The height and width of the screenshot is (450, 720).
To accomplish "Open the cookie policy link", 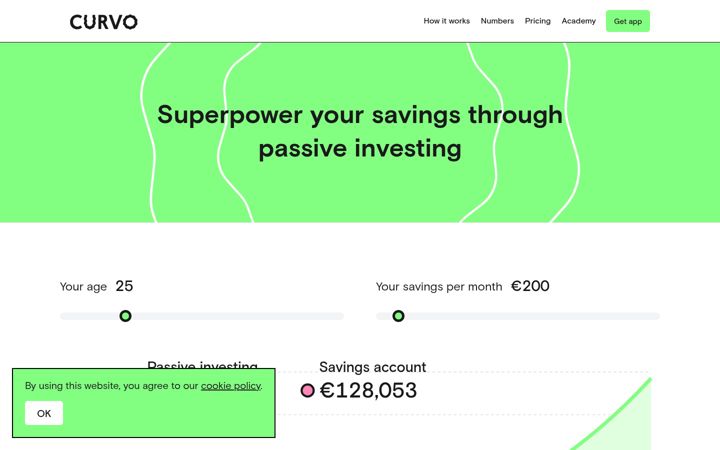I will 231,386.
